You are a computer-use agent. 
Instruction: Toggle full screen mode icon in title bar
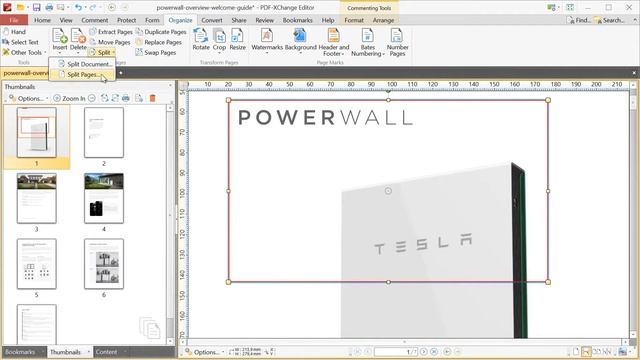tap(570, 7)
